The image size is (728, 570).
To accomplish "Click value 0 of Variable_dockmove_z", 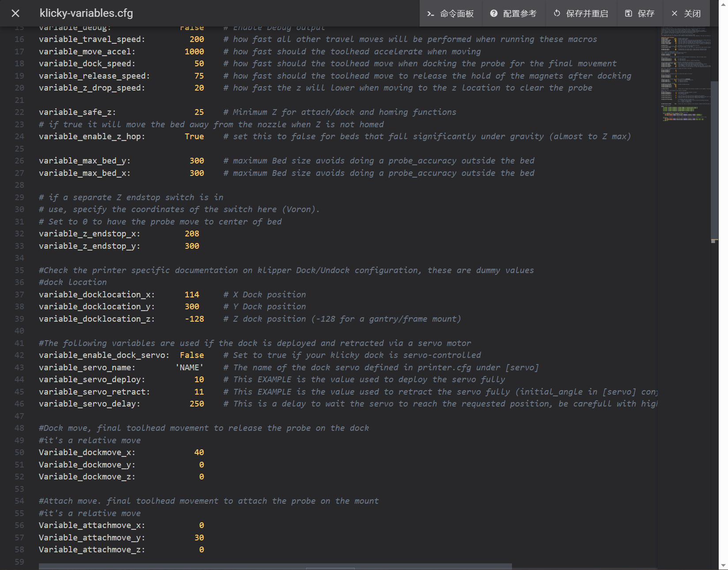I will pyautogui.click(x=201, y=477).
